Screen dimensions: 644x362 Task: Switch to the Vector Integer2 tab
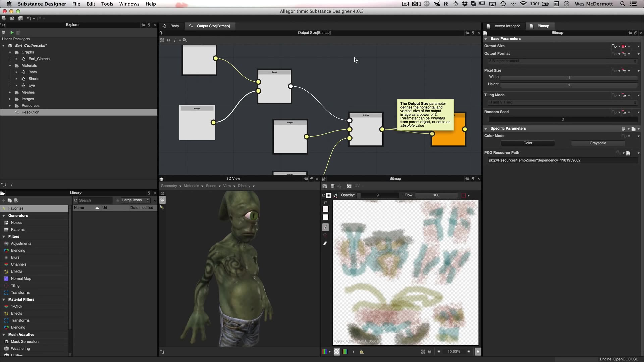click(507, 26)
